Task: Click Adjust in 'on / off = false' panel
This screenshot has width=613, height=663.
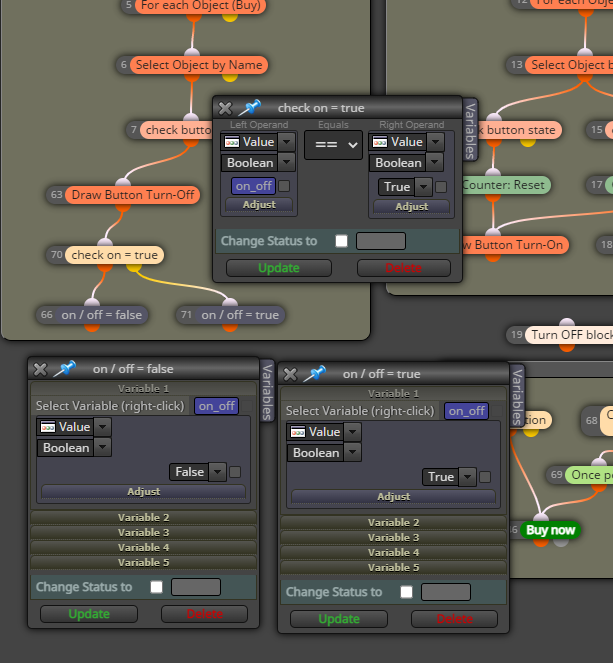Action: point(144,492)
